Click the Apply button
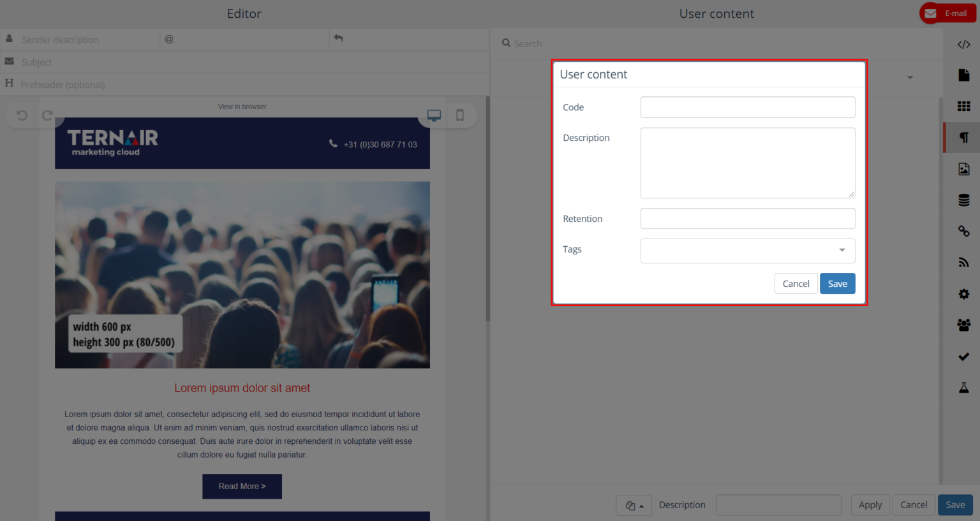Image resolution: width=980 pixels, height=521 pixels. pos(870,505)
